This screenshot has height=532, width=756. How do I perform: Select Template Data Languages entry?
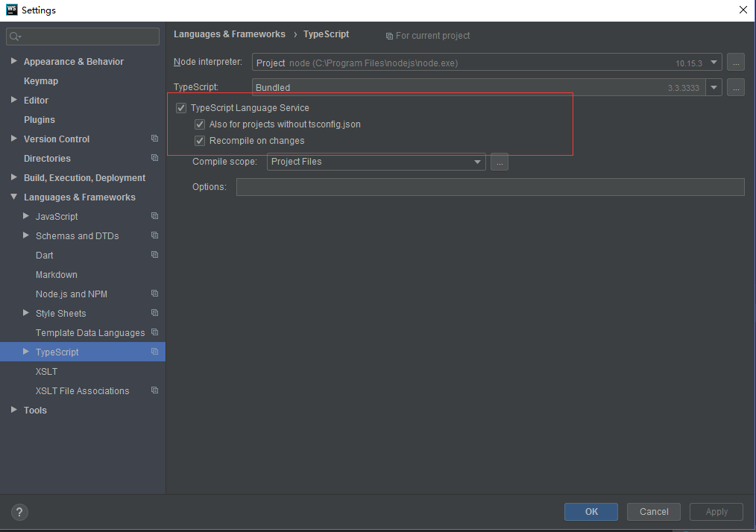[x=90, y=332]
